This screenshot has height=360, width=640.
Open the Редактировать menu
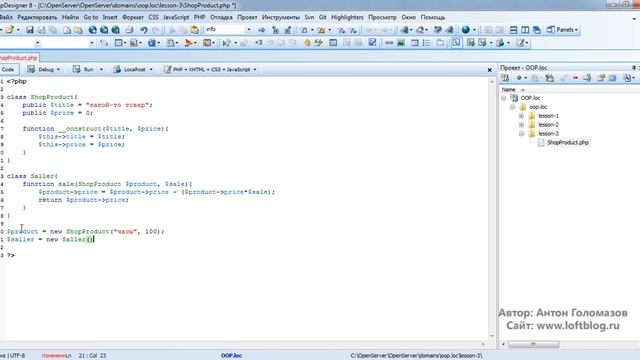pyautogui.click(x=37, y=18)
